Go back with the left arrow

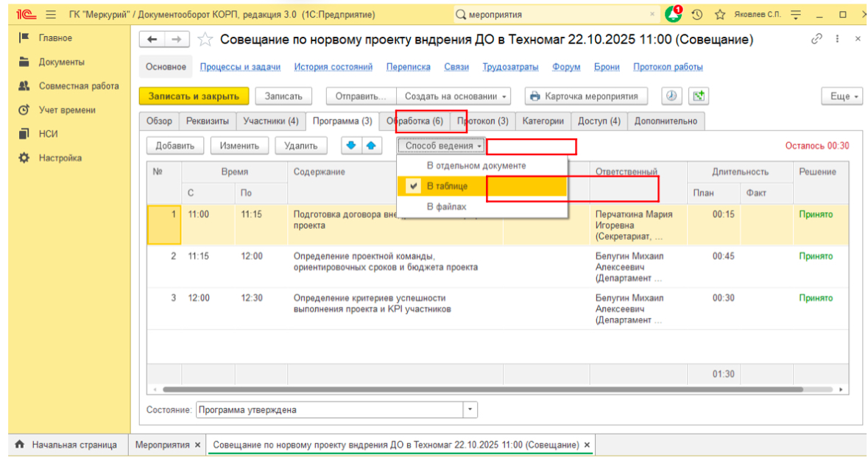152,39
